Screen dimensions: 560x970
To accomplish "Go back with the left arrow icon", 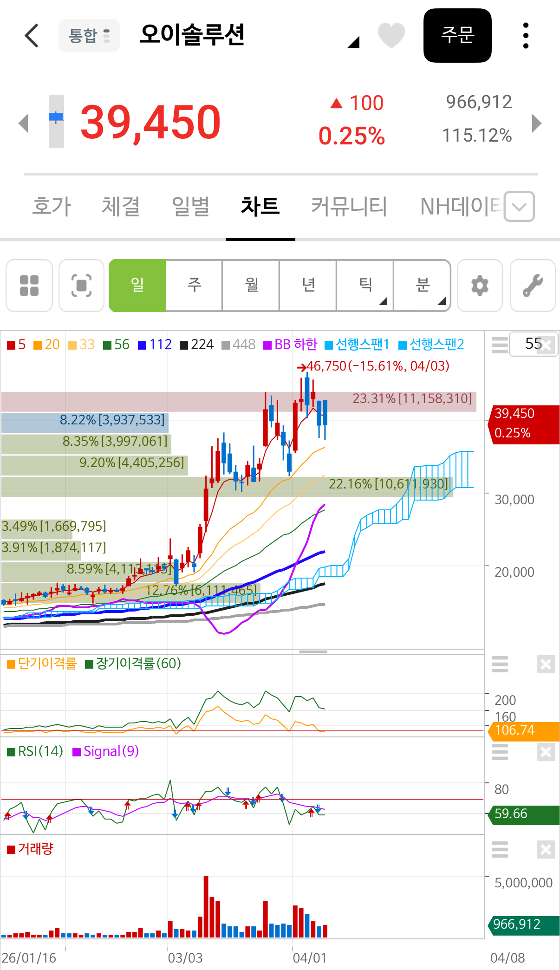I will click(x=31, y=35).
